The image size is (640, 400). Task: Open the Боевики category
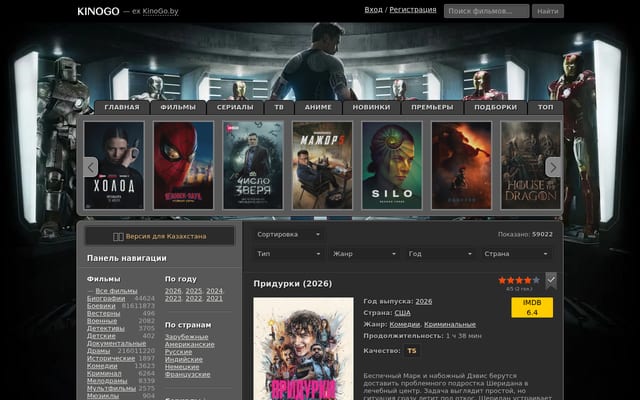(101, 306)
